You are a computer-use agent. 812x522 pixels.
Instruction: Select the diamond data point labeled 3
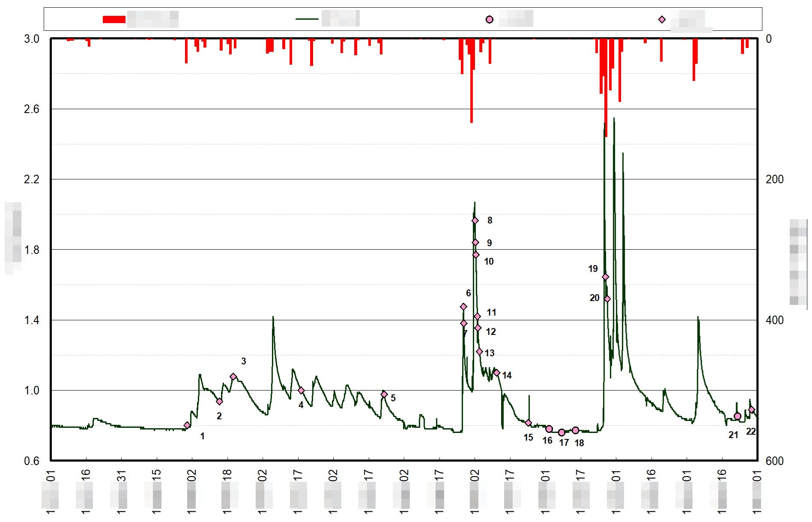pos(233,376)
